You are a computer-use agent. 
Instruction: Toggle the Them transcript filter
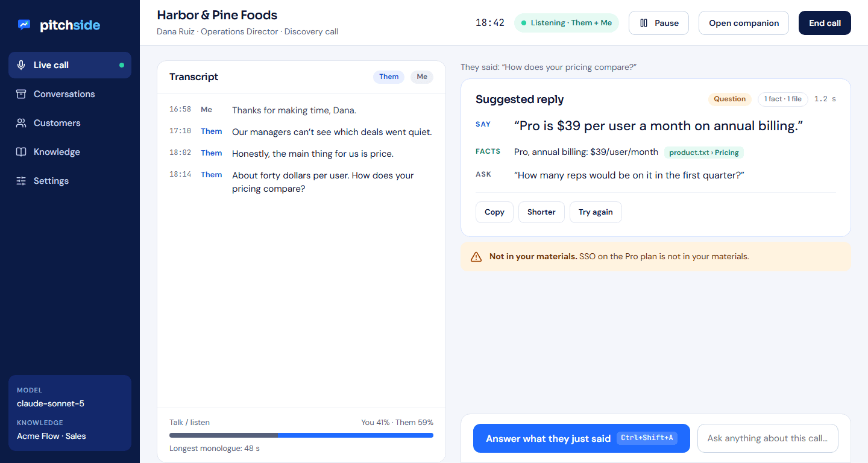coord(389,77)
